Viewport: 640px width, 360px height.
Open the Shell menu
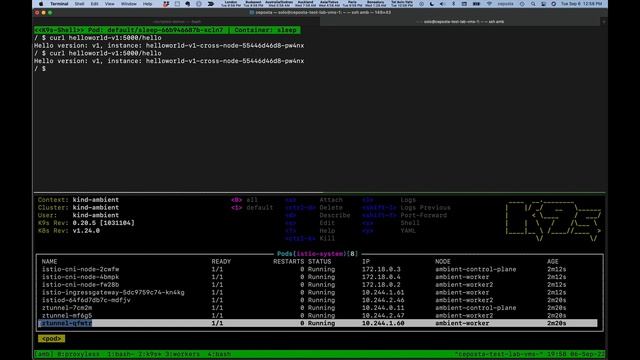click(79, 4)
